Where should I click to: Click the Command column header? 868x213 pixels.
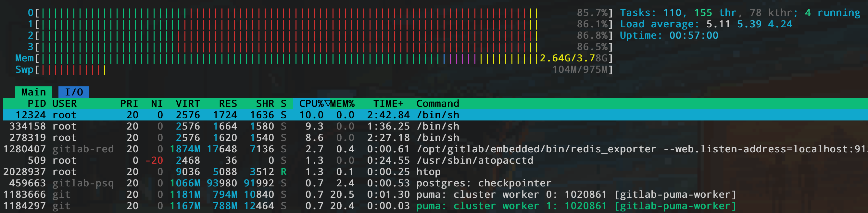[437, 104]
